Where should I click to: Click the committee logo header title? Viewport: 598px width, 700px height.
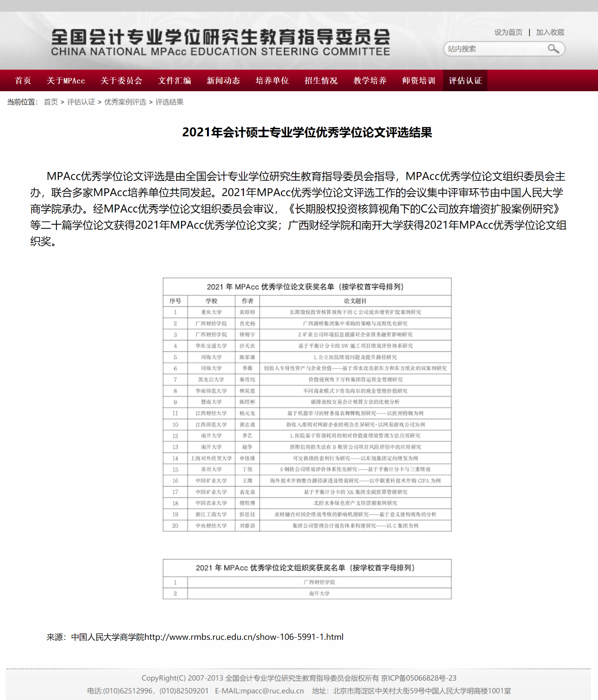221,42
